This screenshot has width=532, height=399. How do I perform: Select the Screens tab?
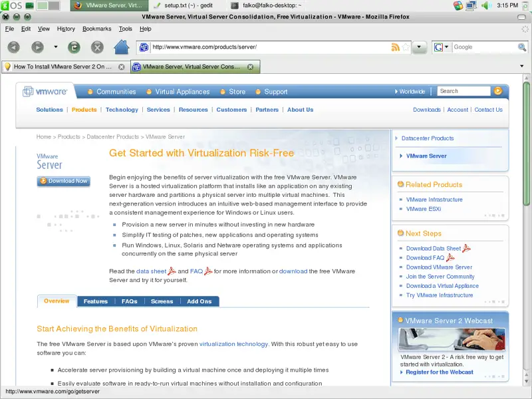[x=162, y=301]
